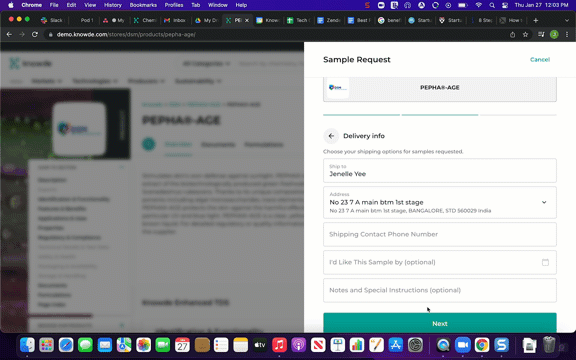Click the share icon in address bar

(x=512, y=35)
